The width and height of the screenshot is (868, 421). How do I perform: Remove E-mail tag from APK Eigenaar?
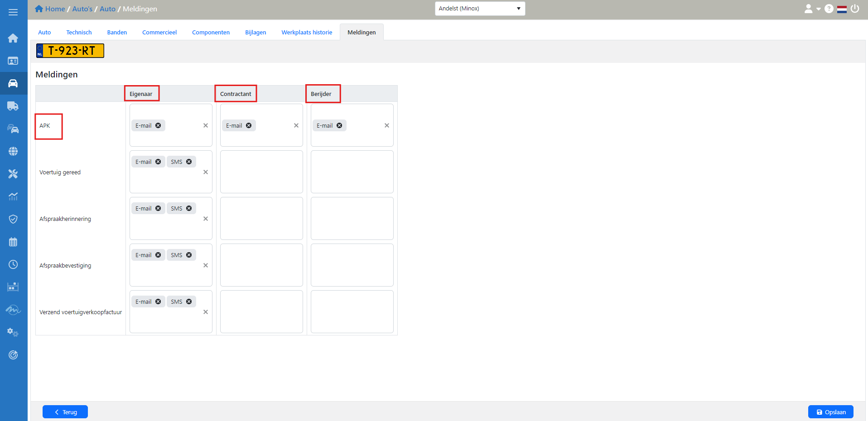(x=158, y=125)
